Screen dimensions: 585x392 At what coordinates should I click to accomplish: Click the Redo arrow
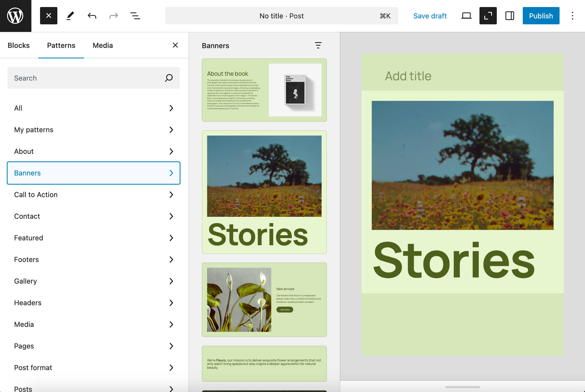(113, 16)
